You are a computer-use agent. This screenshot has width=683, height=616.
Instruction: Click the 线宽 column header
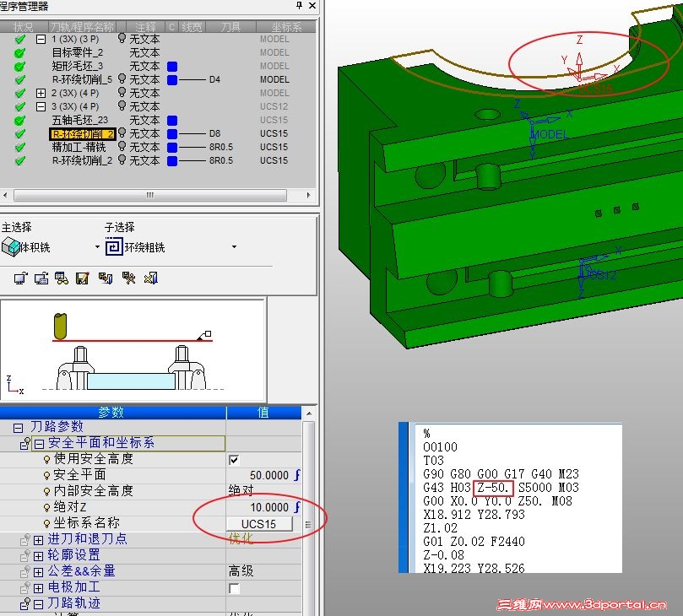tap(192, 27)
